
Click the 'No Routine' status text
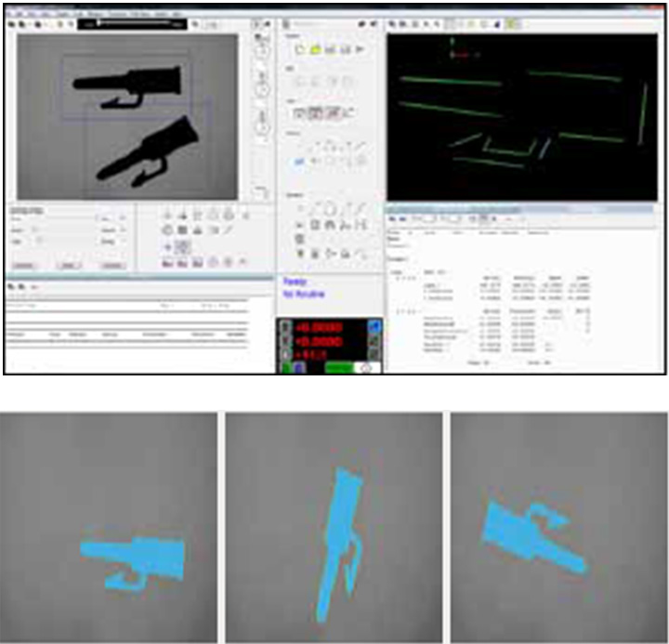(304, 294)
